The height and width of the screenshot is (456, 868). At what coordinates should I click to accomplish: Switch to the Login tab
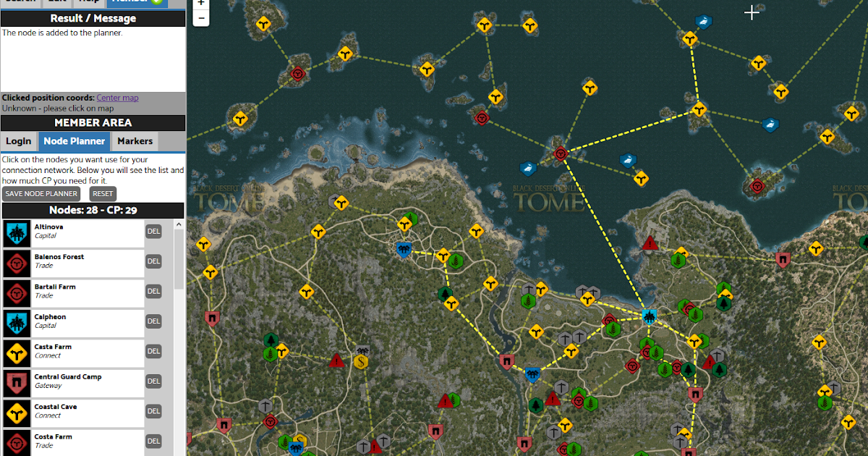point(19,141)
